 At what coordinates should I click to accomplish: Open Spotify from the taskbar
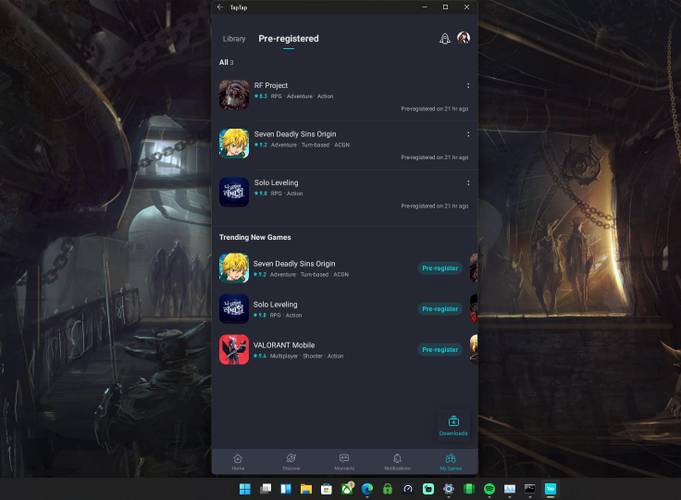click(x=489, y=489)
